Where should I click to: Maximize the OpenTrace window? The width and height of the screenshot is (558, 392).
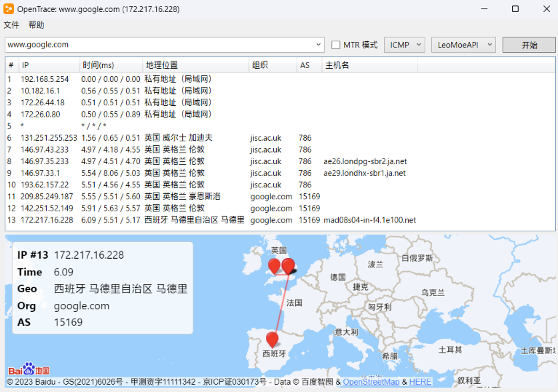[515, 9]
